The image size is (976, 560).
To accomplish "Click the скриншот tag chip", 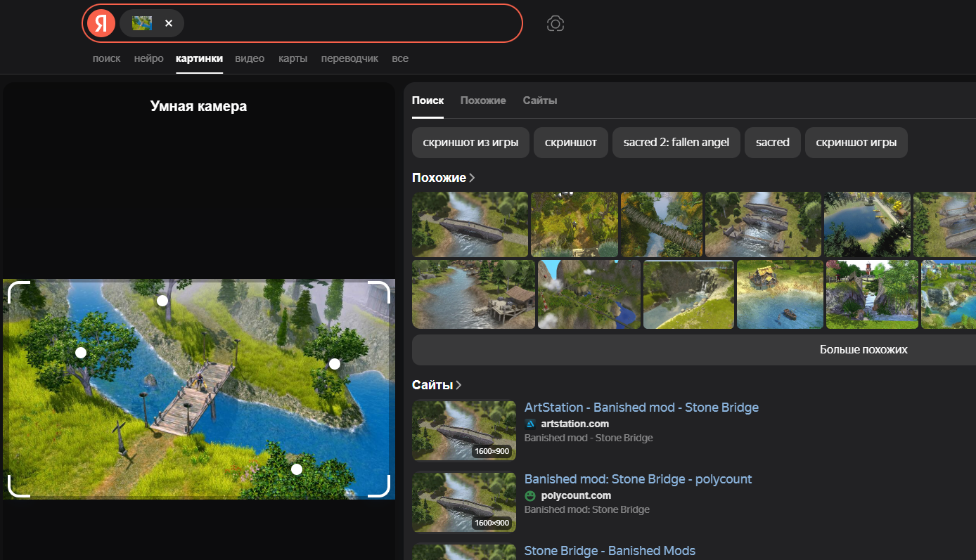I will [570, 143].
